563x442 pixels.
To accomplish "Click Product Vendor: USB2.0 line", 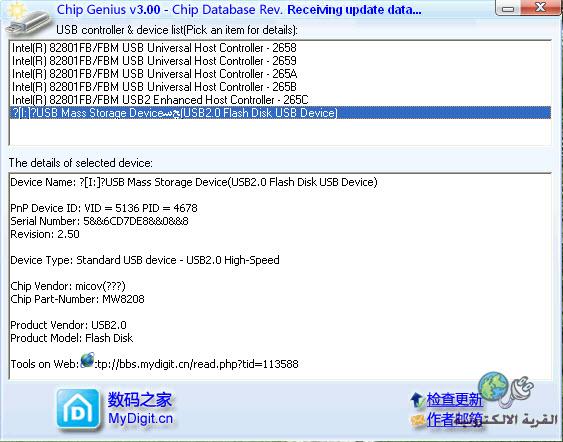I will coord(68,325).
